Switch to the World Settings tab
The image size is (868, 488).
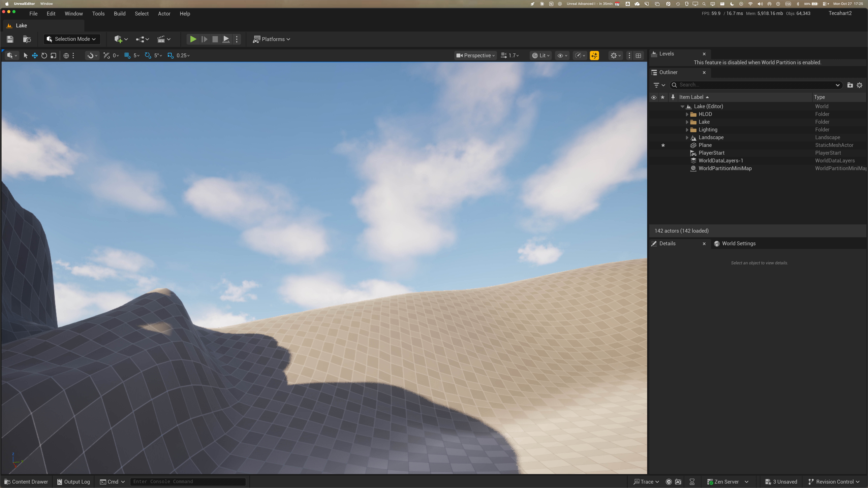point(735,243)
